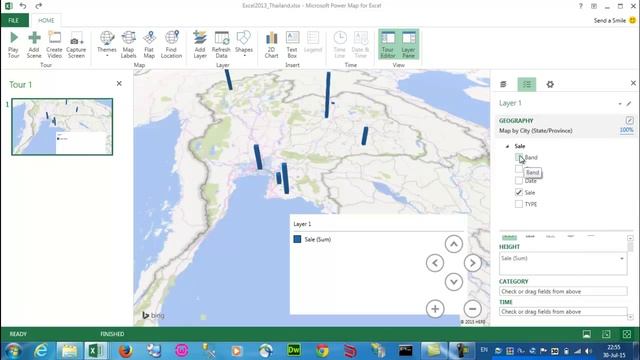Rotate map right with right arrow

[472, 263]
